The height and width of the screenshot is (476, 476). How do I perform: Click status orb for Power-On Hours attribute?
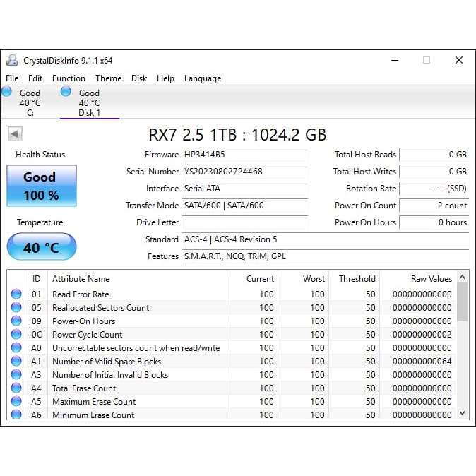click(16, 321)
